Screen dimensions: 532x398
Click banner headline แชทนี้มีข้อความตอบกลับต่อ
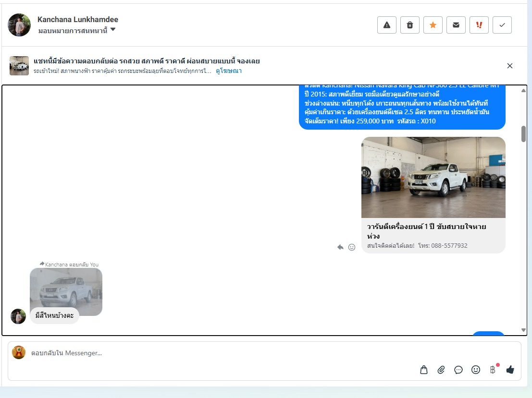pyautogui.click(x=147, y=61)
